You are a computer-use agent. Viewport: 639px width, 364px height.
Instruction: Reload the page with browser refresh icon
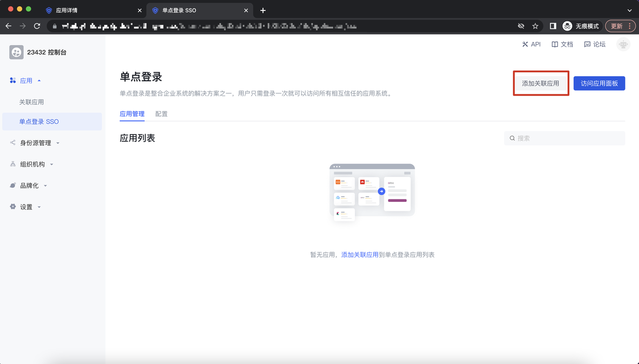[x=37, y=26]
